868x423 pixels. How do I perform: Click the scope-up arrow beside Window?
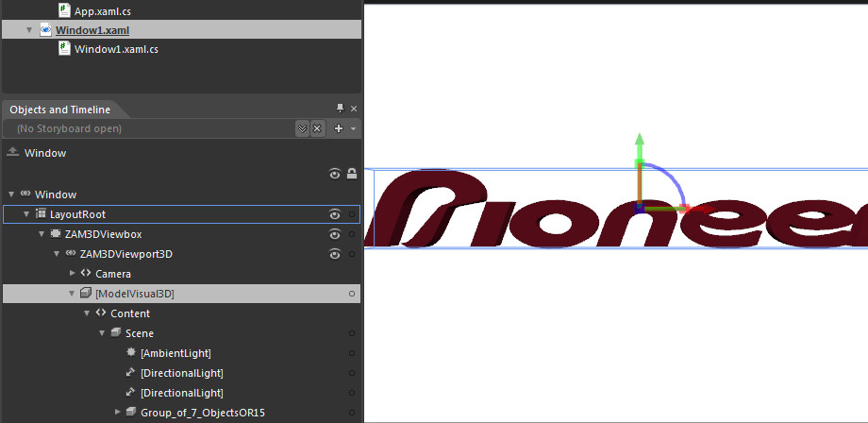click(x=12, y=152)
